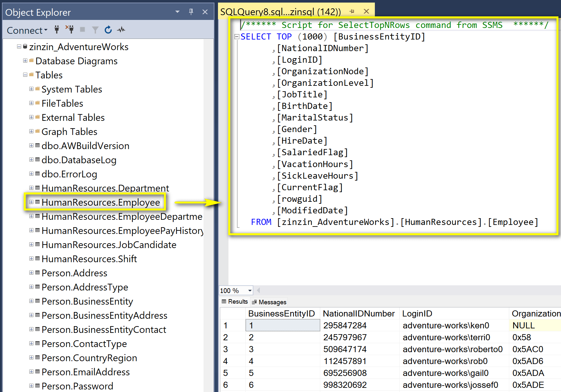Collapse the Tables folder
The width and height of the screenshot is (561, 392).
(25, 75)
